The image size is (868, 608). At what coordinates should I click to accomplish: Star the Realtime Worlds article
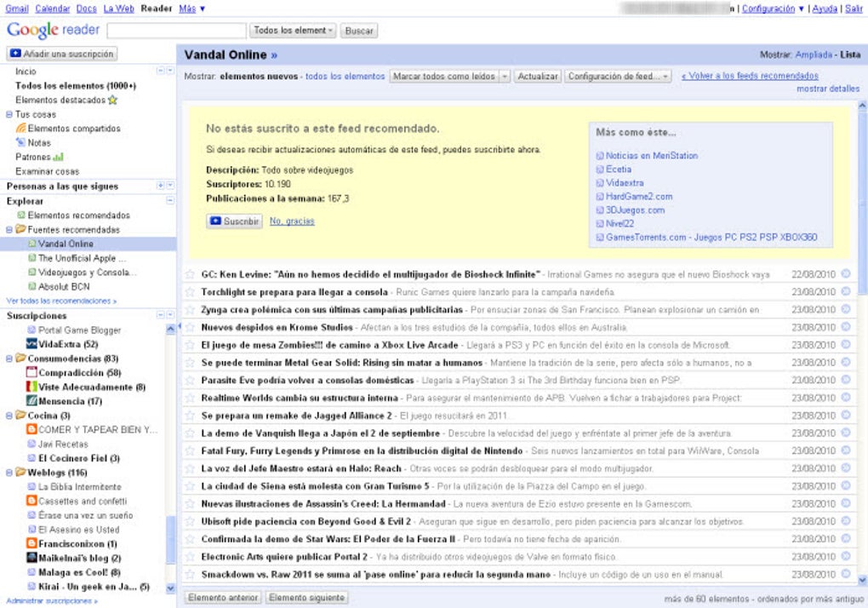(190, 399)
